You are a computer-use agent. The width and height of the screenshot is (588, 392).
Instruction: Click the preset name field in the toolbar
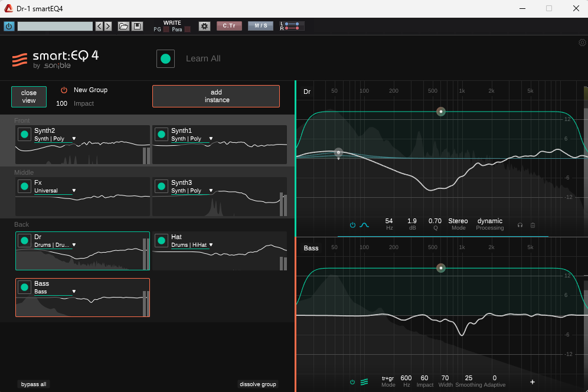point(55,26)
